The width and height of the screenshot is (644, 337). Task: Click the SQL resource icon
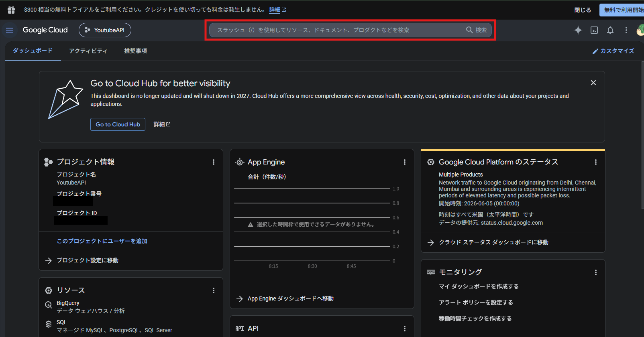tap(49, 324)
